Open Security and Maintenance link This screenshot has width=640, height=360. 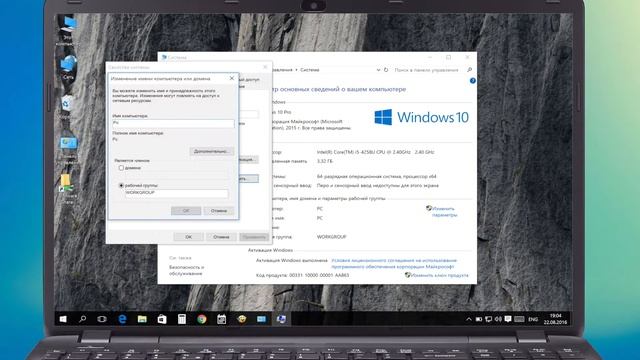point(186,270)
